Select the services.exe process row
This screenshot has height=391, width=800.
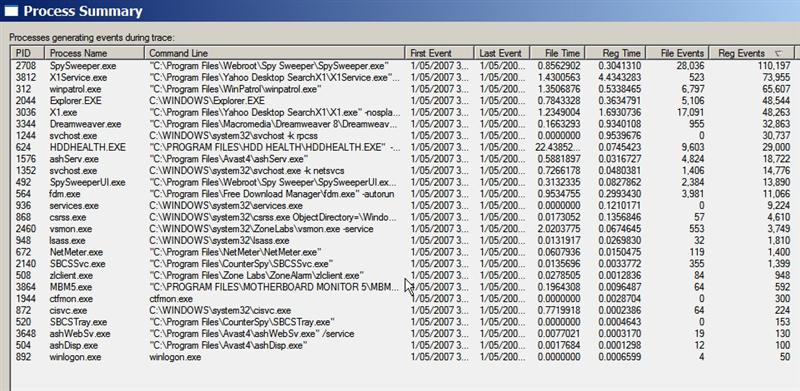403,206
